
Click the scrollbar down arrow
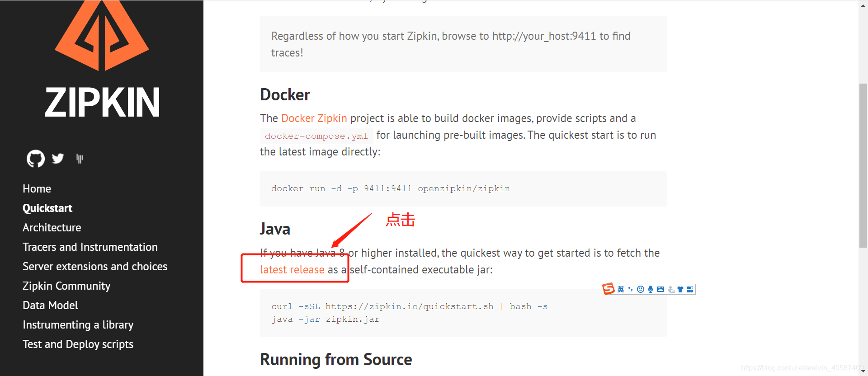click(863, 371)
